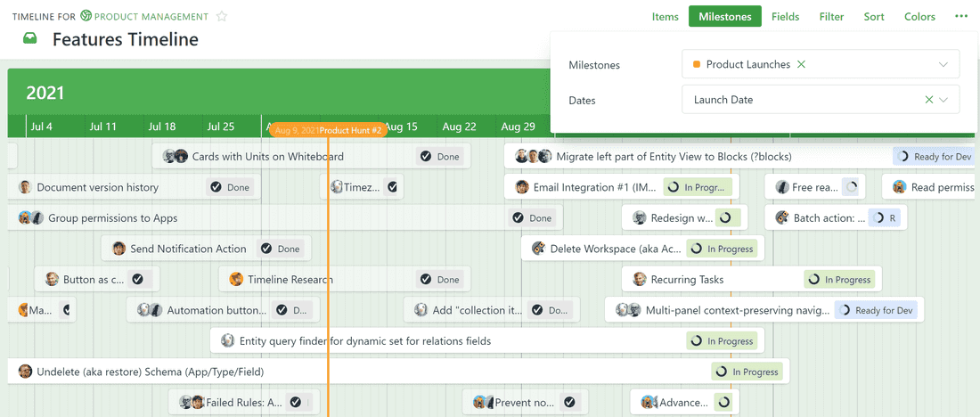Expand the Dates Launch Date dropdown
The image size is (980, 417).
(x=943, y=100)
